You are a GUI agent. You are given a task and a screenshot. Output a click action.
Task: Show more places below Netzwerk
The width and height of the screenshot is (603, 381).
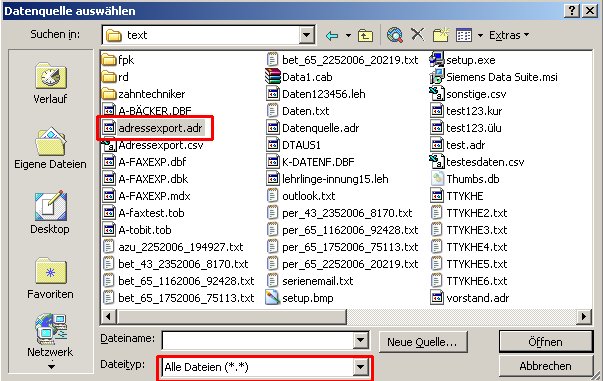pos(51,367)
